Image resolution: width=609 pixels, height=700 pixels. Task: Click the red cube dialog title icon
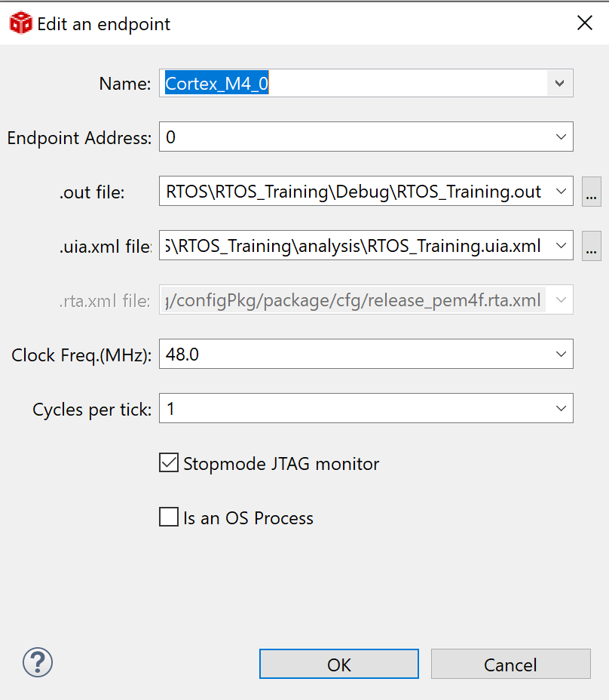(20, 23)
